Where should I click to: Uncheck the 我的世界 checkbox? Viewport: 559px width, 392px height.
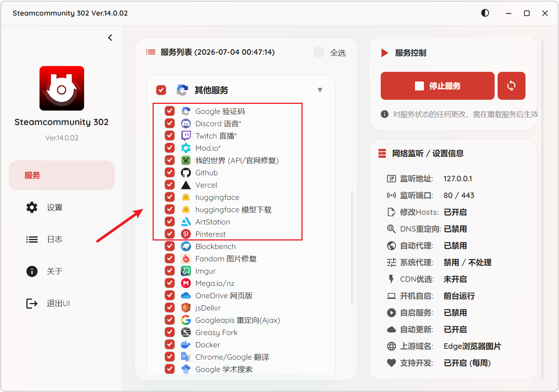click(x=170, y=160)
